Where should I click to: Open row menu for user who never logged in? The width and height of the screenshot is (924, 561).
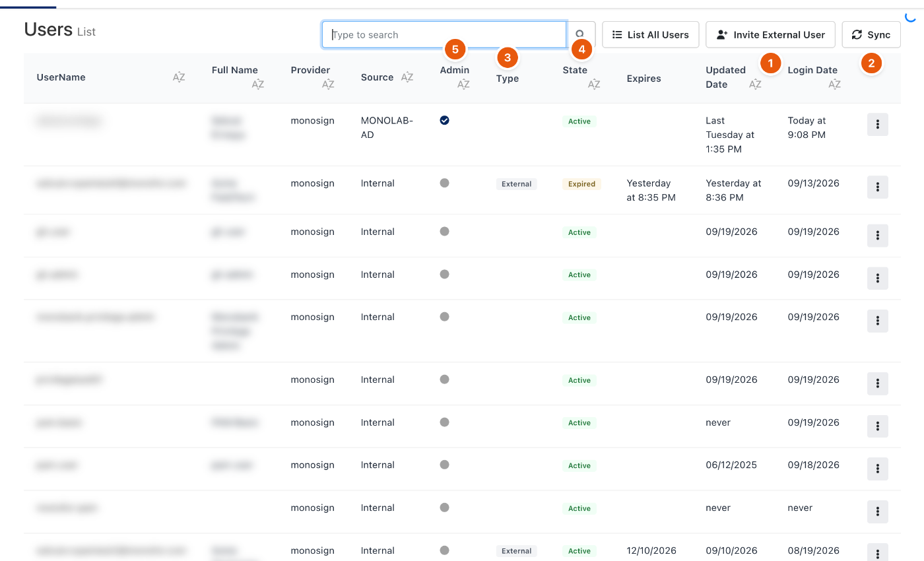(878, 511)
